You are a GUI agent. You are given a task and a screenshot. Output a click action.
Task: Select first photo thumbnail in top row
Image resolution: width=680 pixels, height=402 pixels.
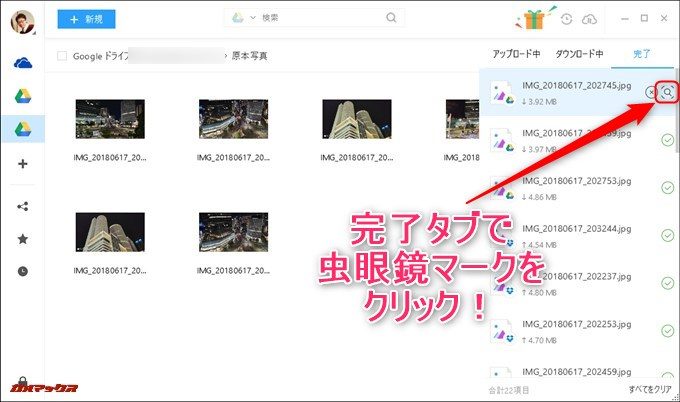tap(110, 119)
